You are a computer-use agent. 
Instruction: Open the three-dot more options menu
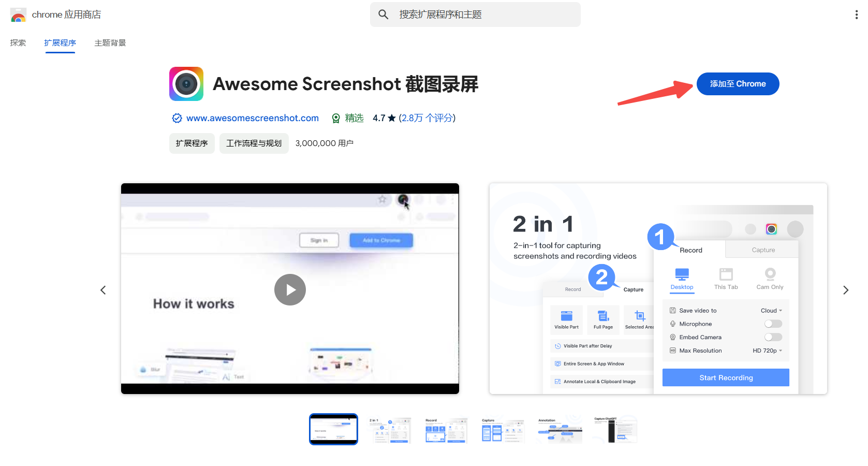856,15
